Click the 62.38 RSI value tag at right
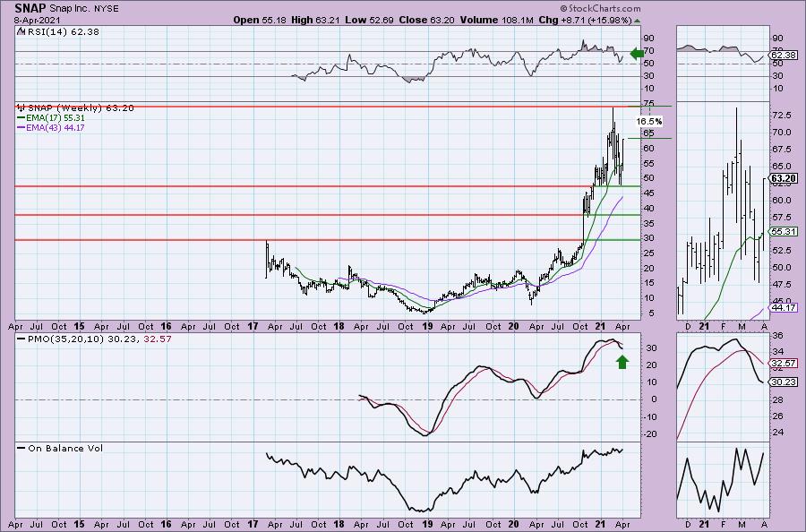The height and width of the screenshot is (532, 806). (784, 55)
